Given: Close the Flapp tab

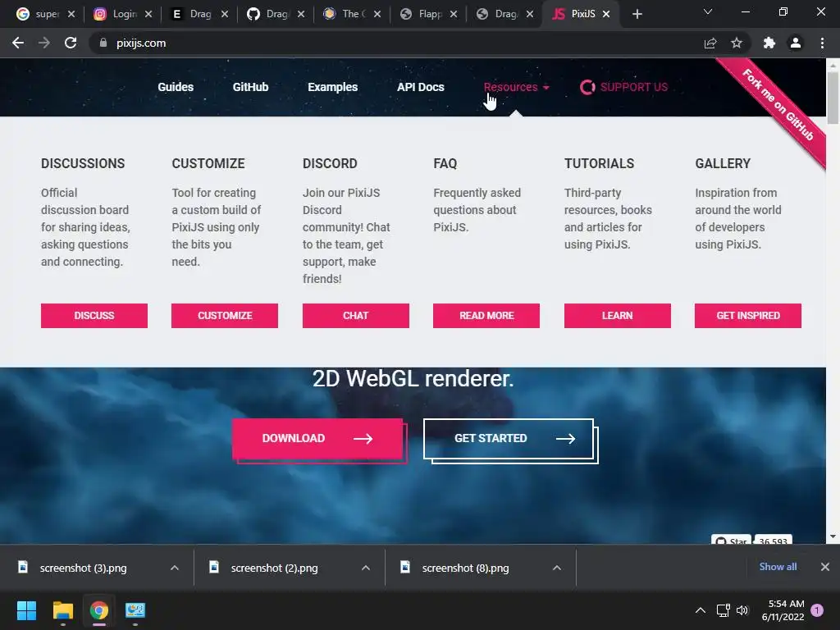Looking at the screenshot, I should click(454, 14).
